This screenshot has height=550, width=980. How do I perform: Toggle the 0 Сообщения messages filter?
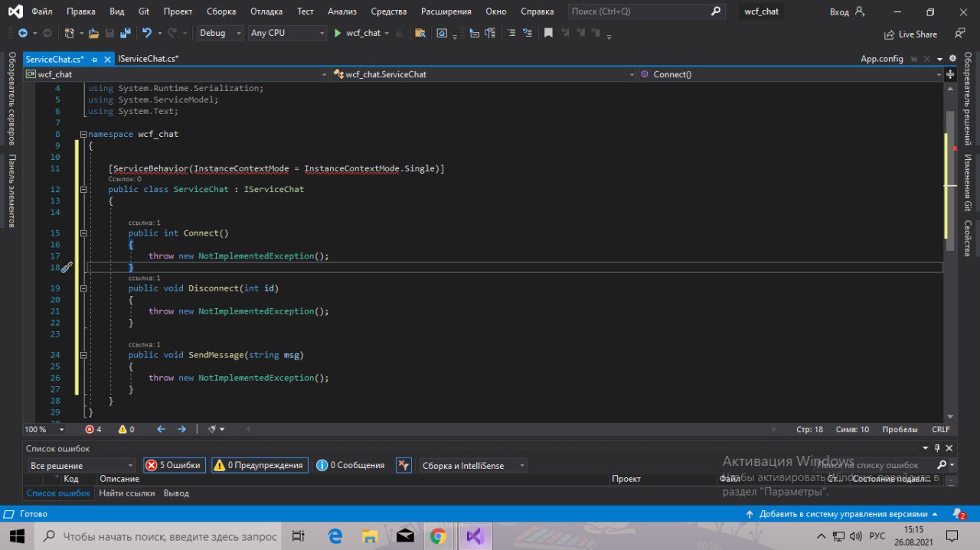coord(351,465)
